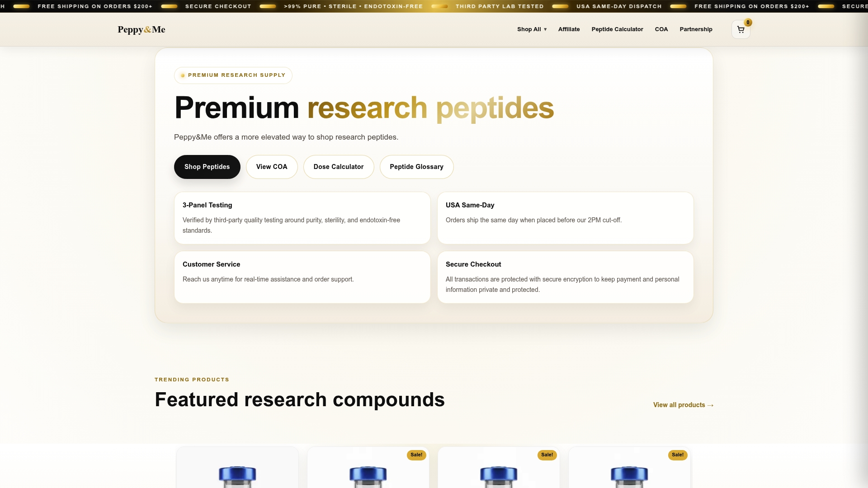Expand the Shop All dropdown menu
The image size is (868, 488).
click(532, 29)
